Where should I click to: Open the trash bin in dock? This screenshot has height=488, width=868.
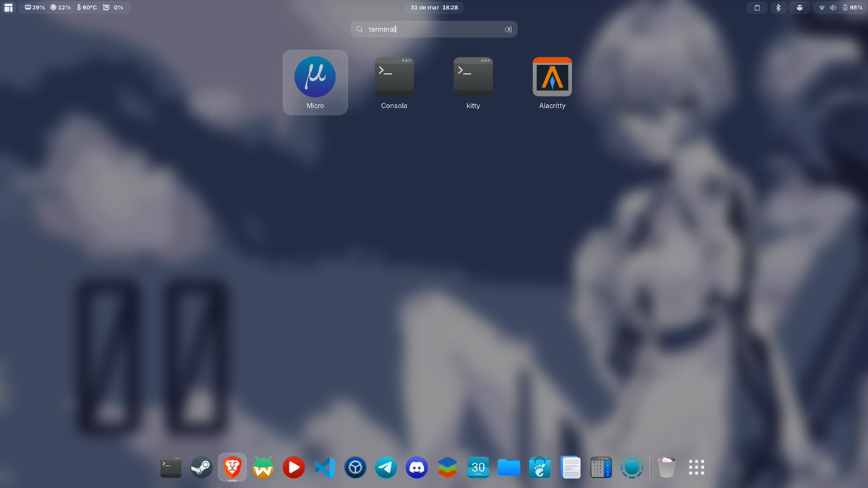point(666,468)
